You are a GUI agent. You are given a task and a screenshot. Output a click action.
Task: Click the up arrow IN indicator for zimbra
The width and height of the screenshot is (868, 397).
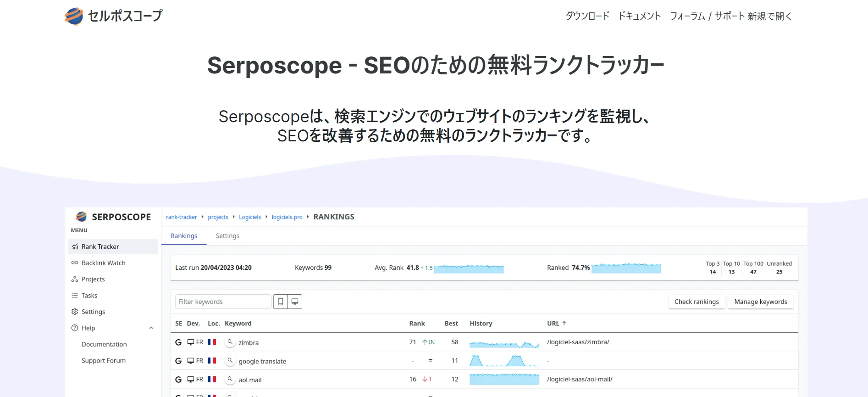tap(428, 342)
